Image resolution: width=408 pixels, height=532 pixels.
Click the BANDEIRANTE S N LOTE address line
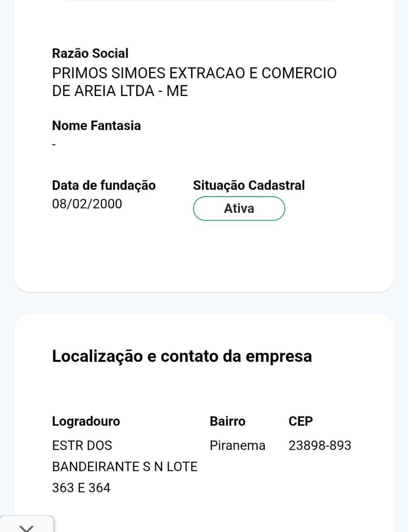125,466
